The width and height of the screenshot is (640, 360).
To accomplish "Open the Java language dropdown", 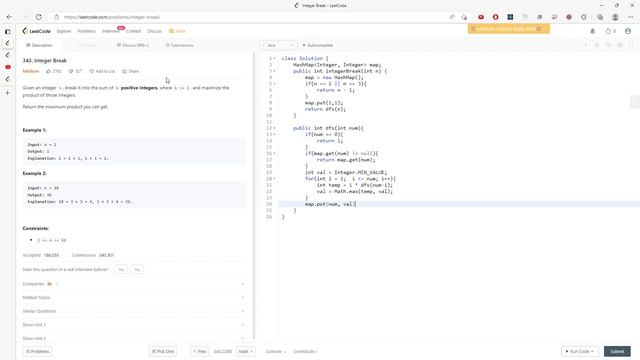I will (278, 45).
